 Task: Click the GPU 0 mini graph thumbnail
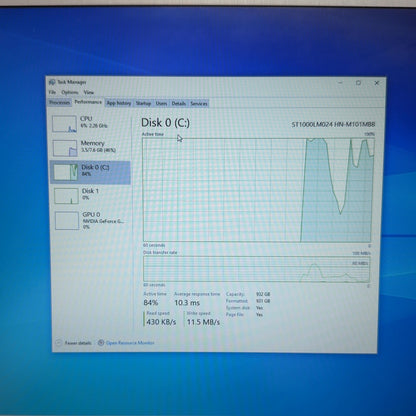coord(67,221)
